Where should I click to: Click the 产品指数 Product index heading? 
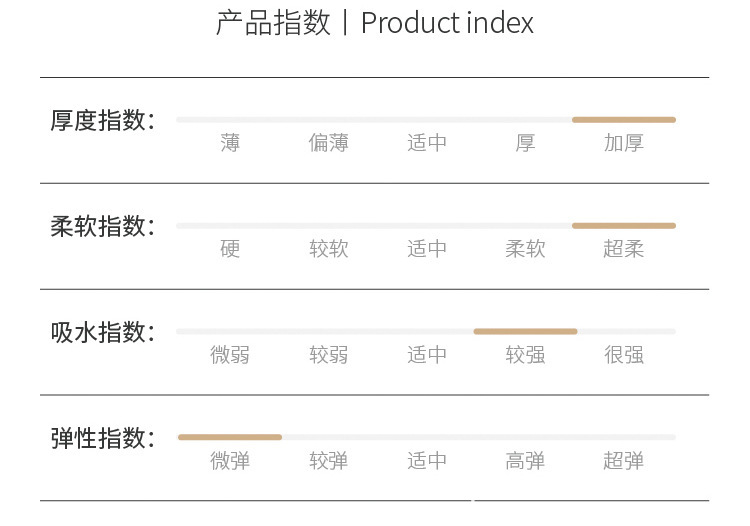[375, 23]
